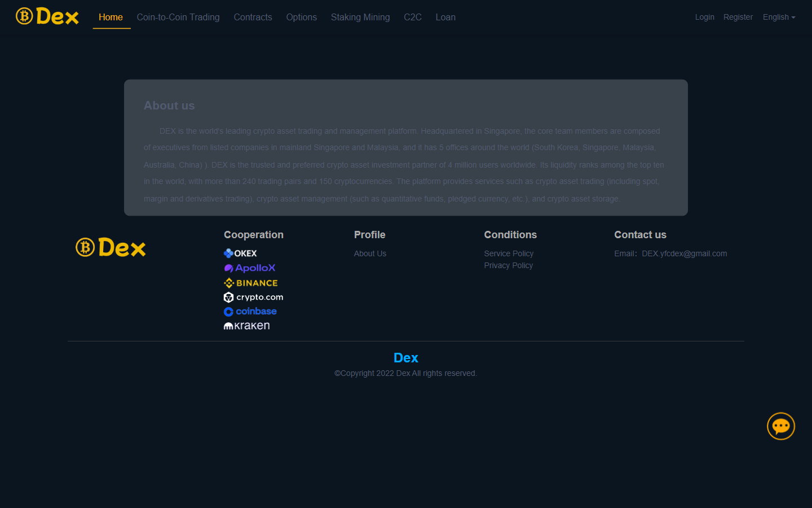Expand the English language dropdown
The height and width of the screenshot is (508, 812).
tap(779, 17)
